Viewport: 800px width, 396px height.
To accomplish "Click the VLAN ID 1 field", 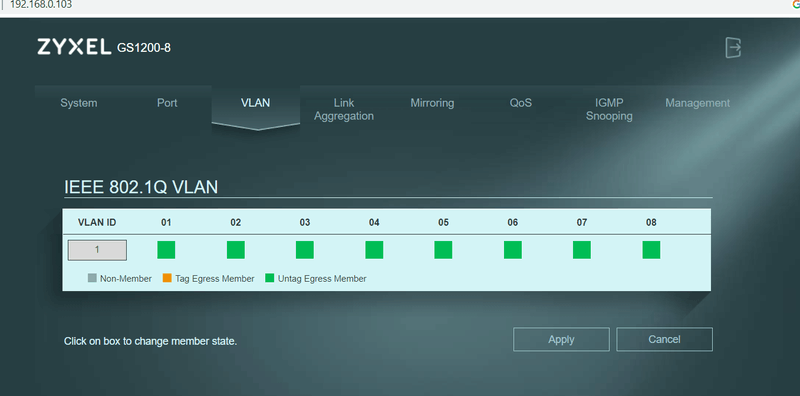I will coord(97,250).
